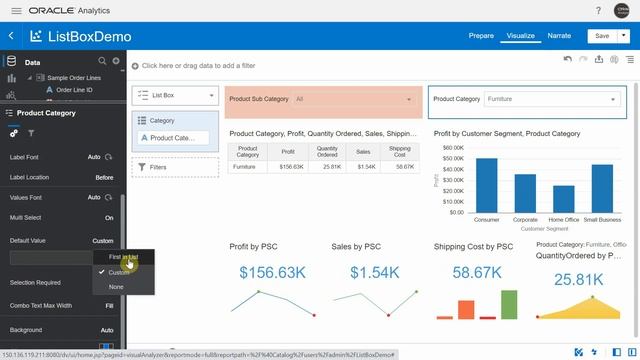Toggle Multi Select On setting

point(109,218)
